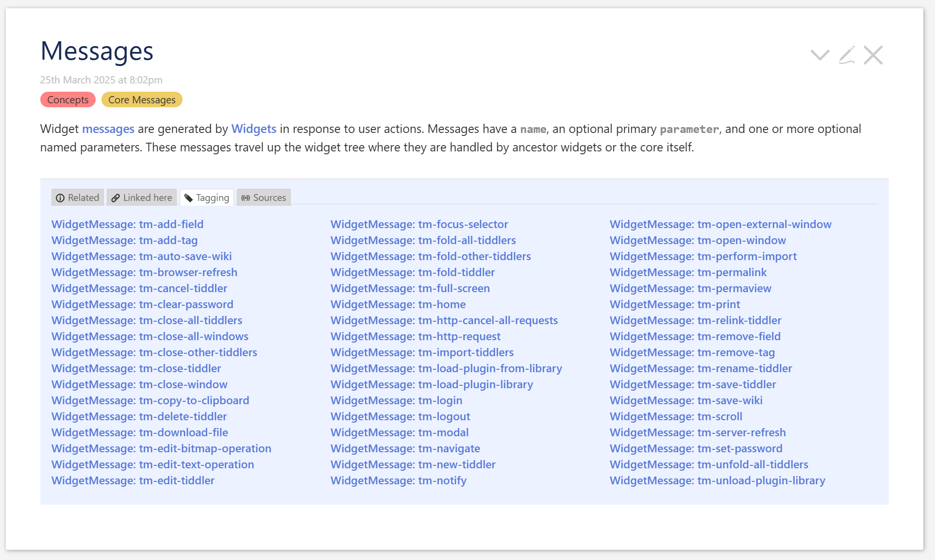Click the pencil icon to edit this tiddler
Screen dimensions: 935x560
click(847, 55)
